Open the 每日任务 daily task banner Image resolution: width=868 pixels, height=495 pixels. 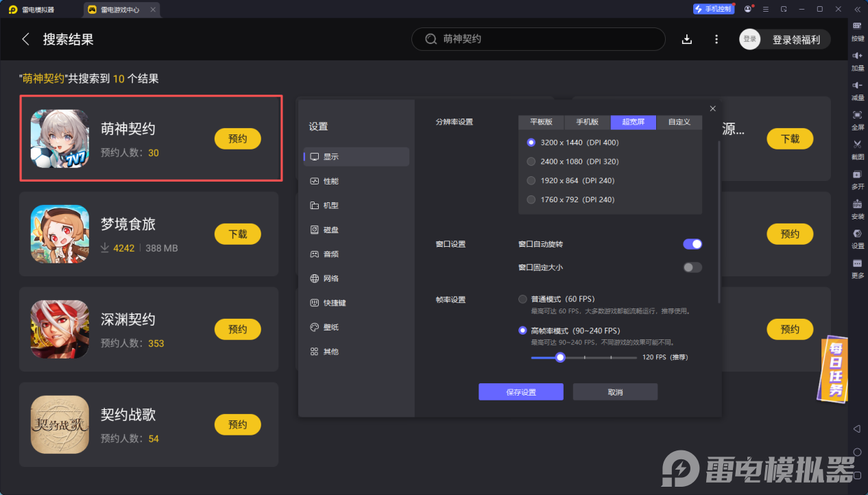point(834,370)
